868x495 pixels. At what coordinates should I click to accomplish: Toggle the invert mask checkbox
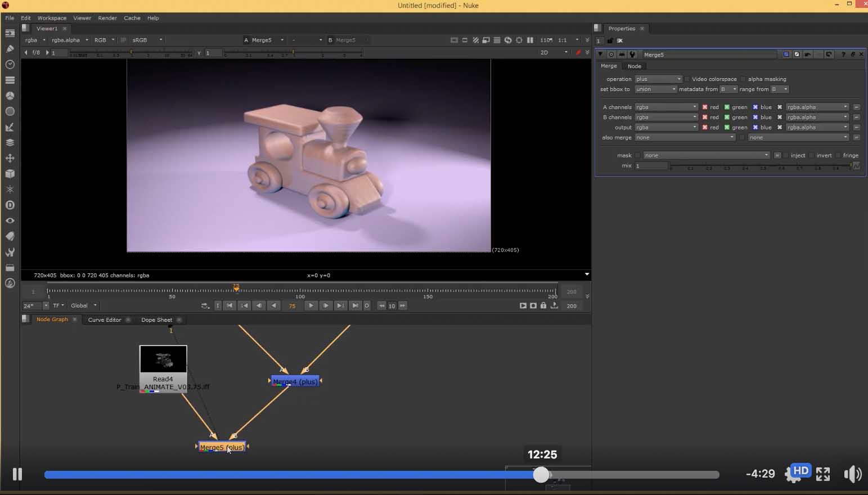pos(812,156)
